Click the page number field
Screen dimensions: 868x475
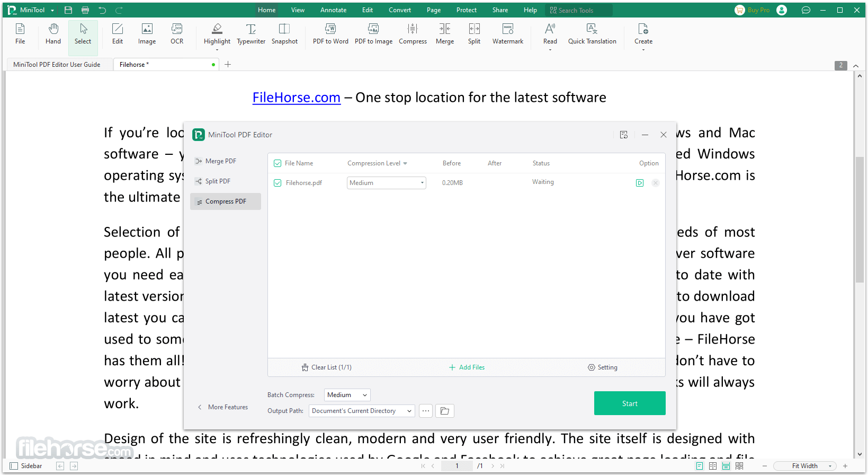457,466
